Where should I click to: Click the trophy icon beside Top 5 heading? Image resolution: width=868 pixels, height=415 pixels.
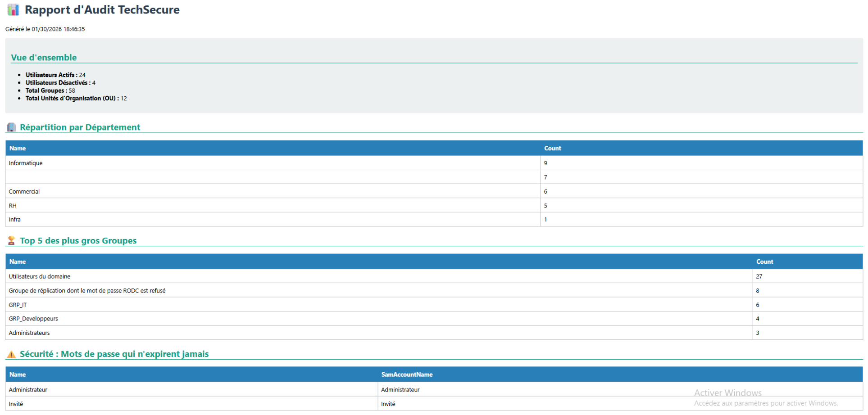coord(11,241)
